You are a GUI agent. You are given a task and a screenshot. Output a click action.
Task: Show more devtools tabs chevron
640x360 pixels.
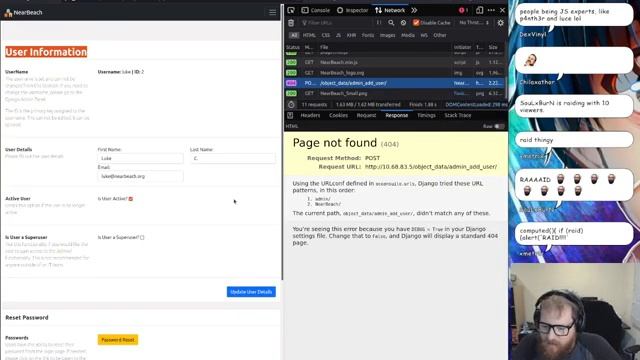pyautogui.click(x=414, y=10)
